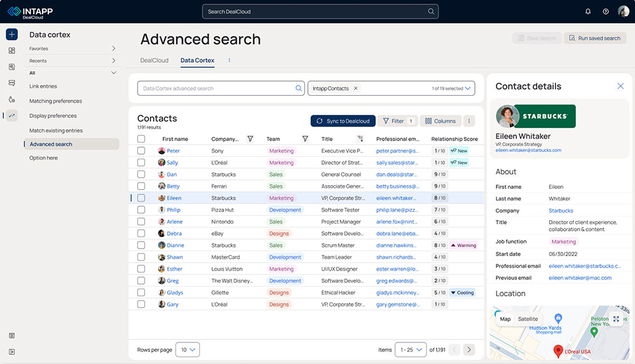Open the Filter button

398,121
